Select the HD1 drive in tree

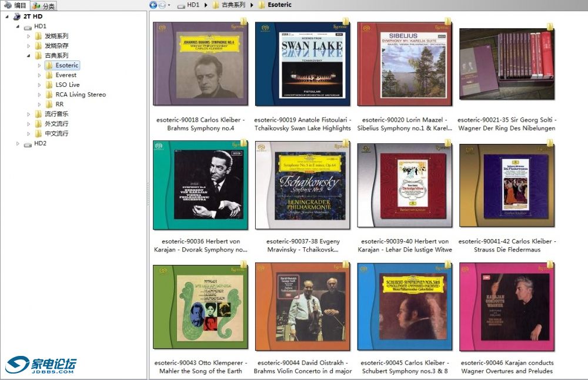[40, 26]
